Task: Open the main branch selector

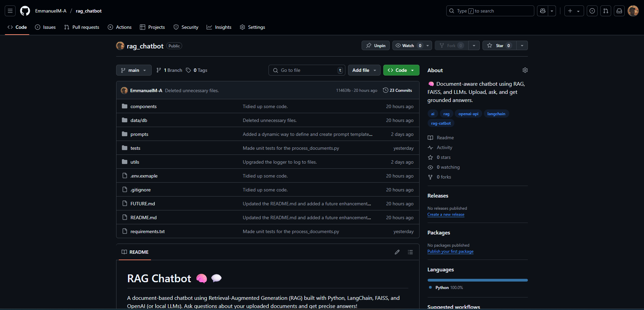Action: [134, 70]
